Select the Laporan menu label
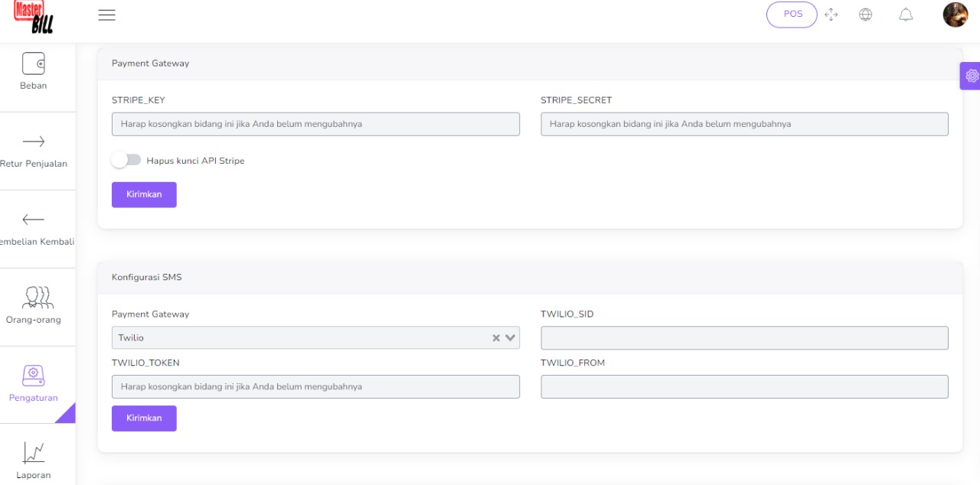 (34, 475)
